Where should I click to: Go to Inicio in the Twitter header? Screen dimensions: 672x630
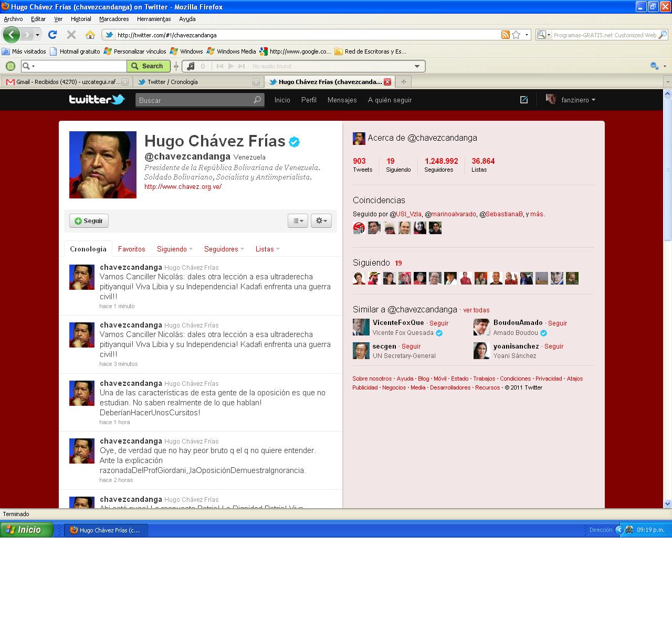point(282,100)
